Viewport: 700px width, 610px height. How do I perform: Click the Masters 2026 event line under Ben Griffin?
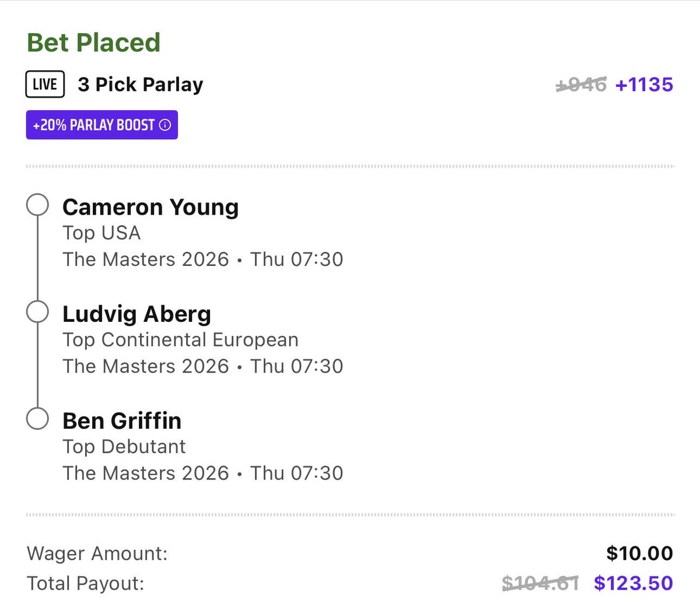click(x=202, y=473)
